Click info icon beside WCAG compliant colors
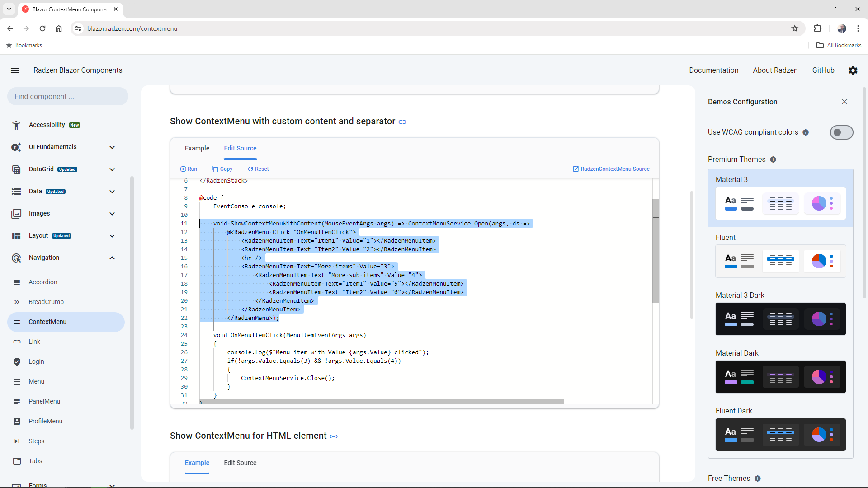 click(806, 132)
